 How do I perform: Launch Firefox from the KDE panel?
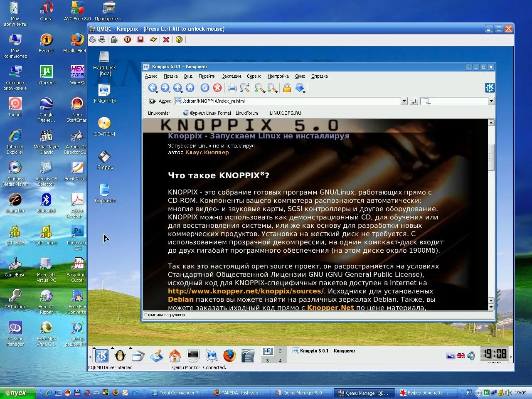pyautogui.click(x=229, y=356)
